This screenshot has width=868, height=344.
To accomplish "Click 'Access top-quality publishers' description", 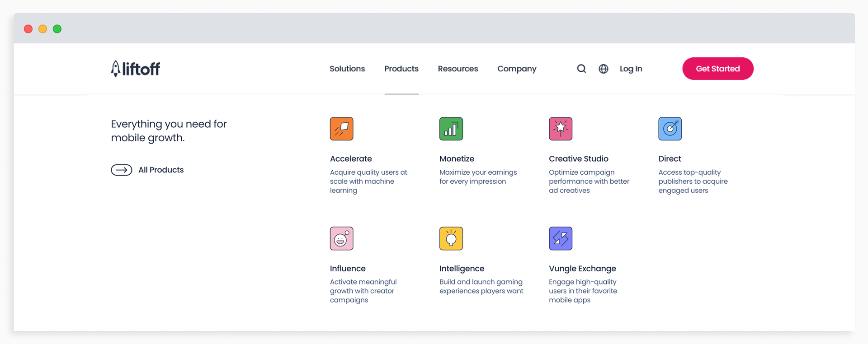I will coord(693,181).
